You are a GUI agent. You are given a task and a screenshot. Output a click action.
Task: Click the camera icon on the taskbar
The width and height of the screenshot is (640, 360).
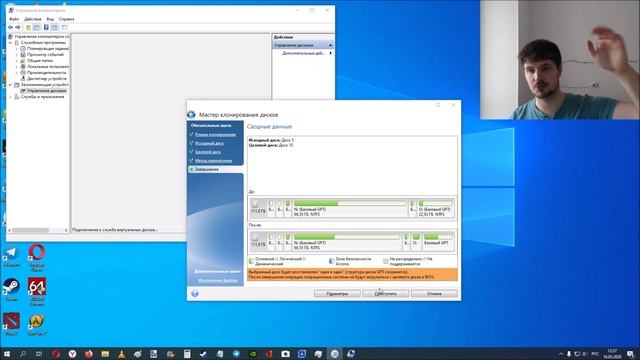[285, 353]
